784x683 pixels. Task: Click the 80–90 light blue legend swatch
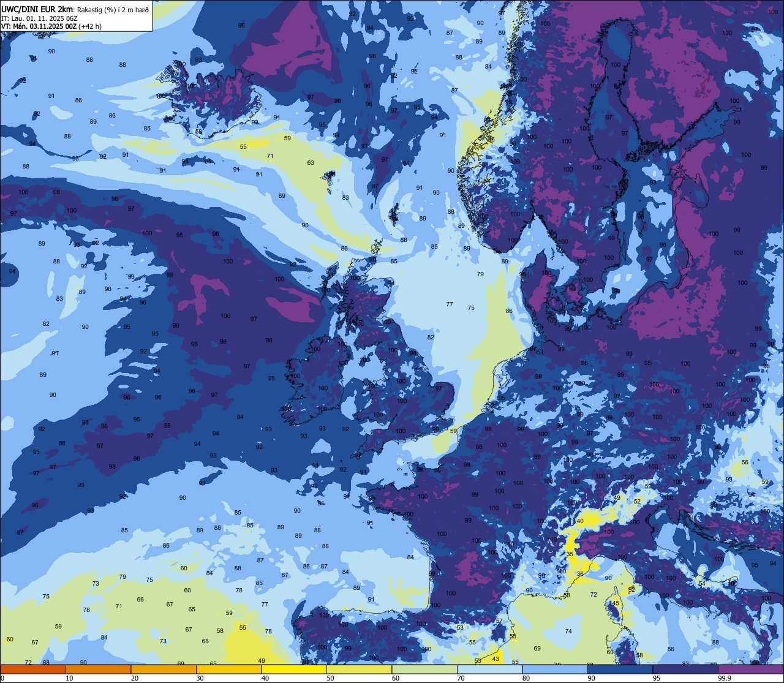tap(555, 669)
